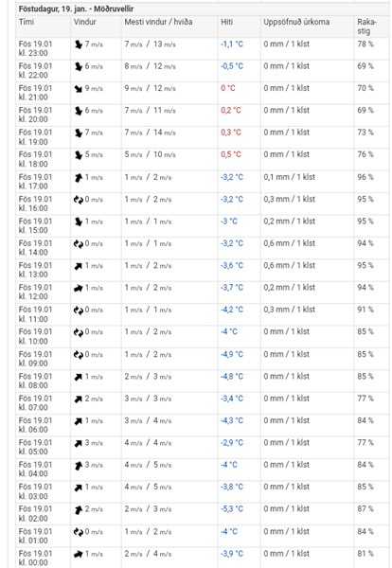Click variable wind icon at 16:00 row
This screenshot has height=568, width=392.
coord(79,200)
